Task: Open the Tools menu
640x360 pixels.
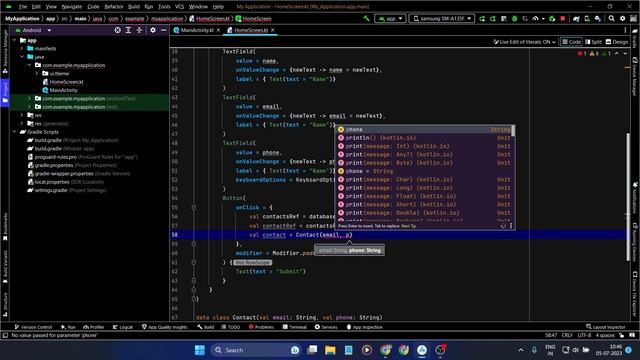Action: click(x=164, y=7)
